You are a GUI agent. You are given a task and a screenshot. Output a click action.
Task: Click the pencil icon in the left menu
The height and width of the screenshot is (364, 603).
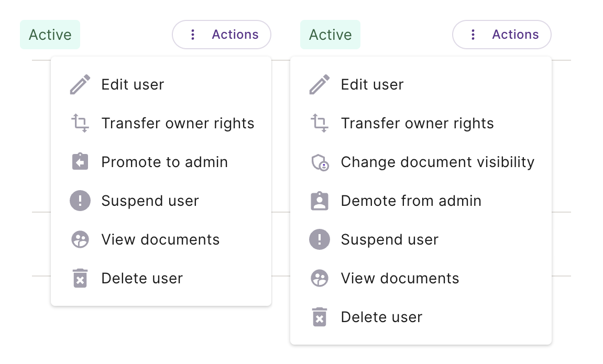click(80, 84)
